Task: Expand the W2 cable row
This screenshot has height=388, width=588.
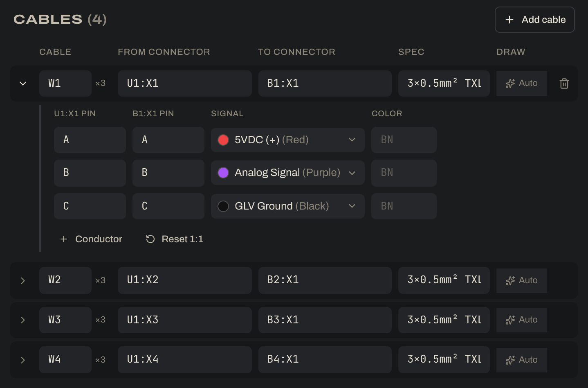Action: coord(23,281)
